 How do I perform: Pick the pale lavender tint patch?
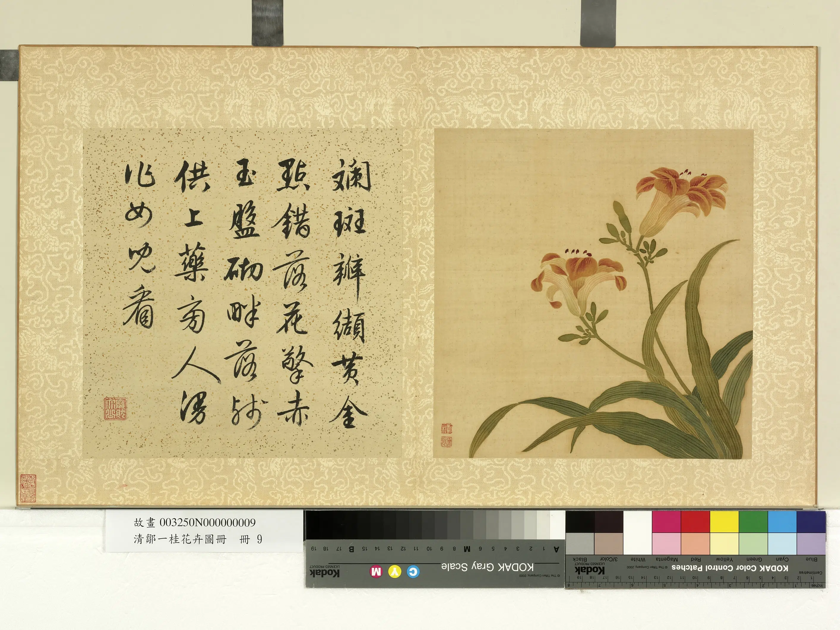tap(811, 543)
